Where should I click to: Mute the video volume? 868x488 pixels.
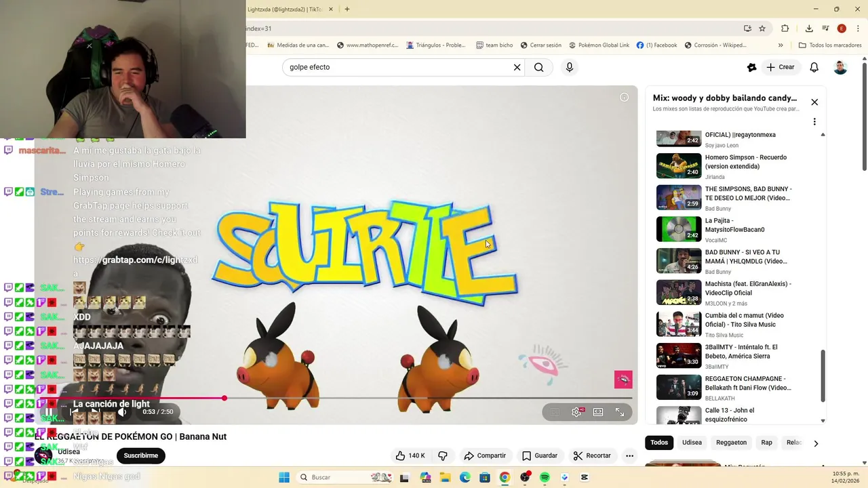122,411
